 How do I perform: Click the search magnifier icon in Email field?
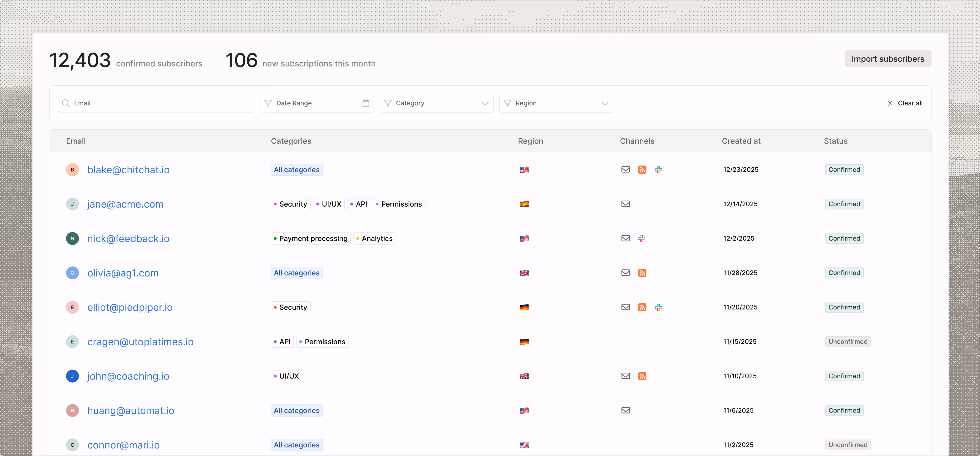coord(66,103)
